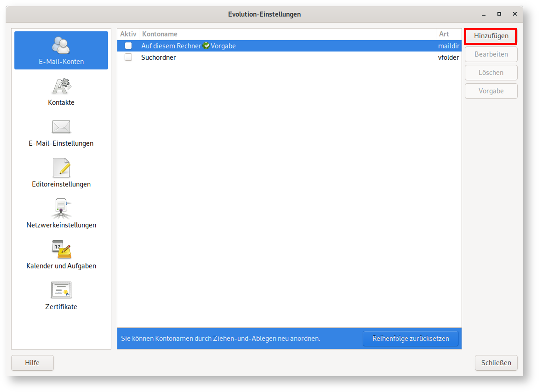Sort accounts by Kontoname column header
Viewport: 539px width, 392px height.
[160, 34]
